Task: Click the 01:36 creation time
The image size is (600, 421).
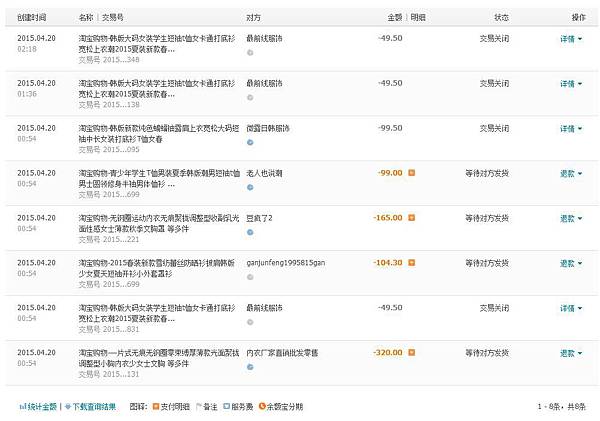Action: click(x=27, y=94)
